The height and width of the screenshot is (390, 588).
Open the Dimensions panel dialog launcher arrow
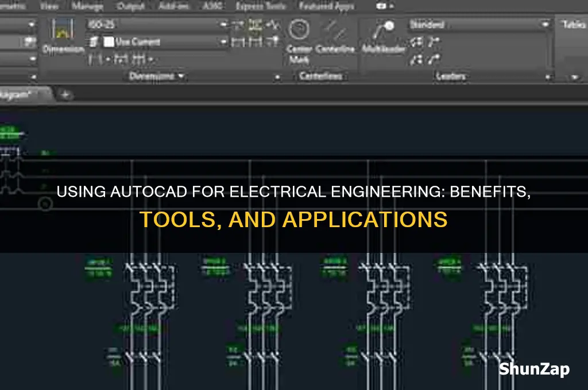(x=277, y=77)
